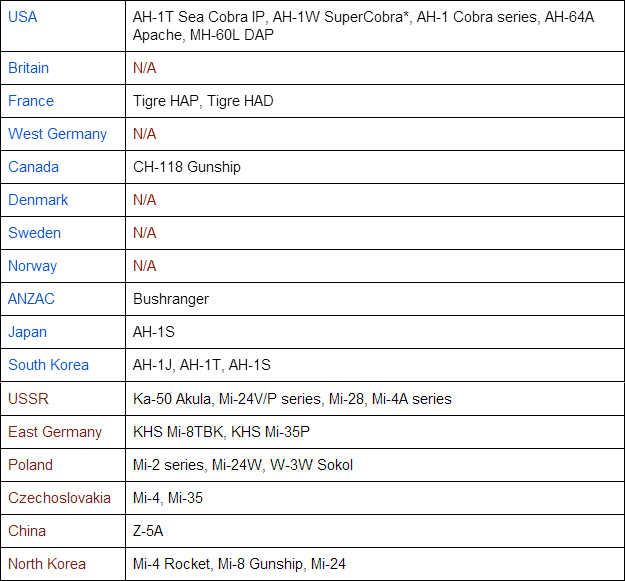Go to the Denmark link
Screen dimensions: 625x581
click(38, 200)
